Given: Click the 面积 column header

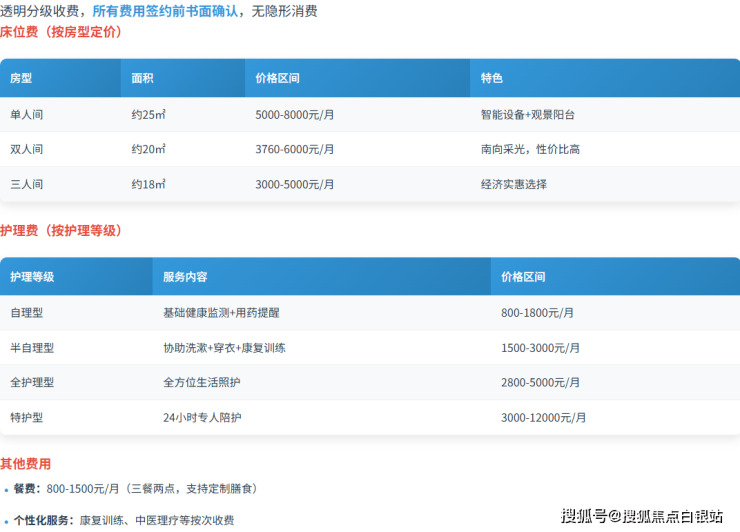Looking at the screenshot, I should (x=142, y=78).
